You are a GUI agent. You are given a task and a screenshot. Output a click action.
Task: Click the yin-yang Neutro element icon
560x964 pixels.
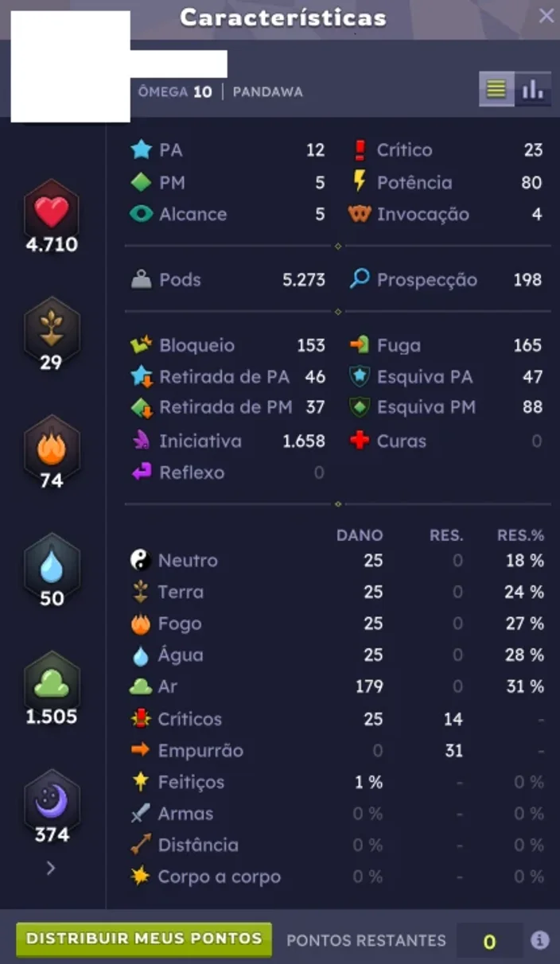click(141, 561)
